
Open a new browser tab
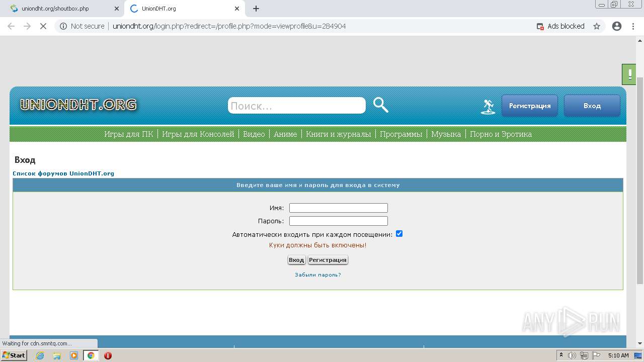(256, 9)
